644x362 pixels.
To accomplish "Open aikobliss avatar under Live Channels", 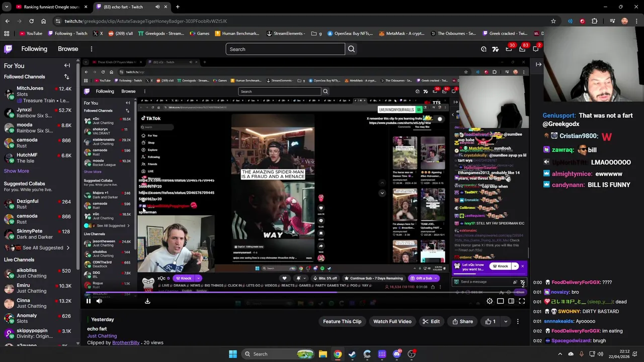I will [x=9, y=273].
